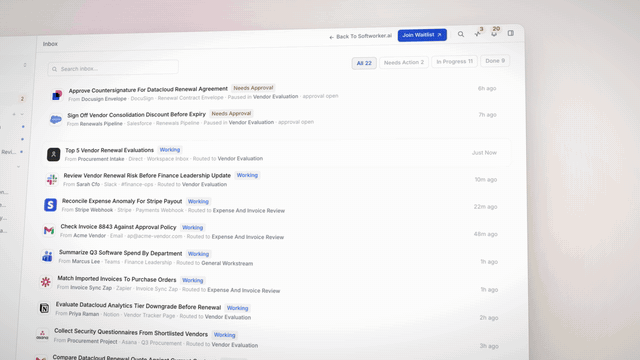Viewport: 640px width, 360px height.
Task: Click the 'Just Now' timestamp
Action: [484, 153]
